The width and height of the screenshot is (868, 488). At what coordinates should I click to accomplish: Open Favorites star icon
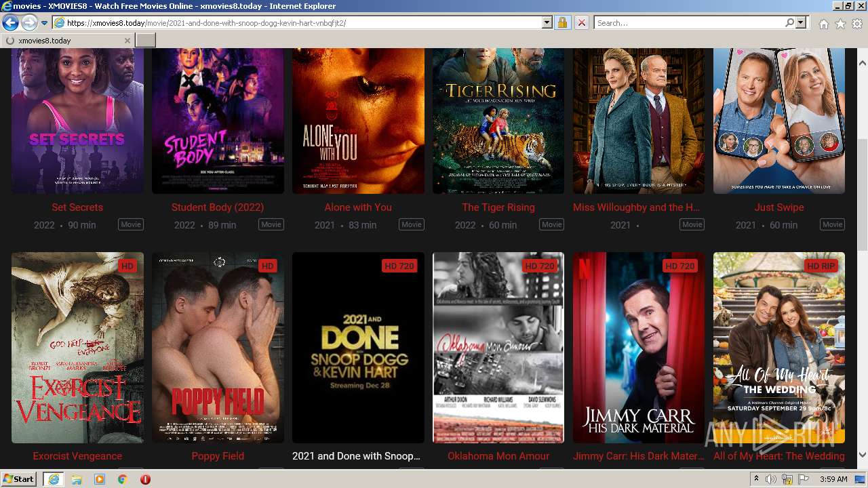pos(840,24)
